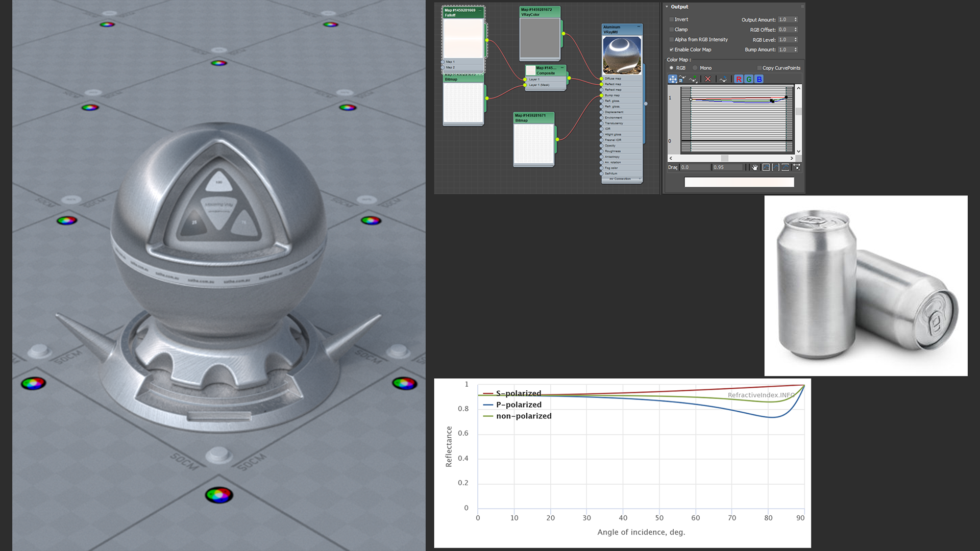Image resolution: width=980 pixels, height=551 pixels.
Task: Uncheck Enable Color Map
Action: click(671, 49)
